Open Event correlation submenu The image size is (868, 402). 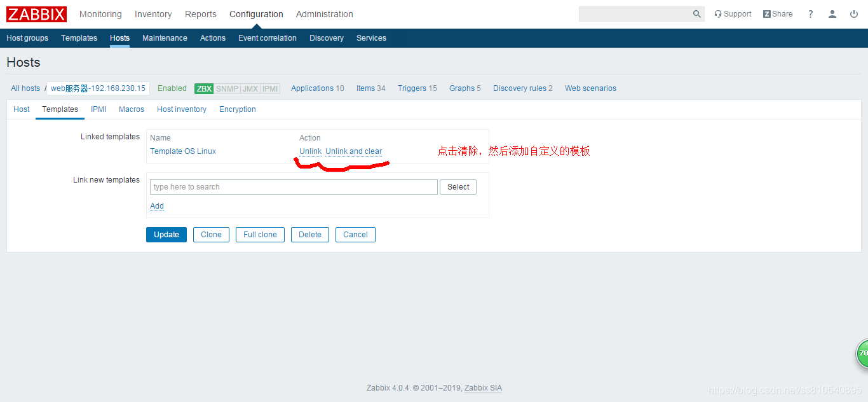pos(268,38)
